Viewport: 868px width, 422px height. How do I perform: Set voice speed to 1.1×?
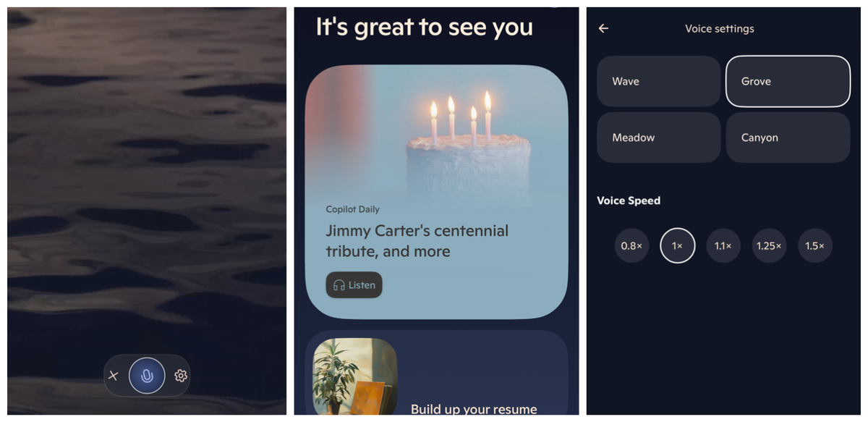pyautogui.click(x=723, y=245)
